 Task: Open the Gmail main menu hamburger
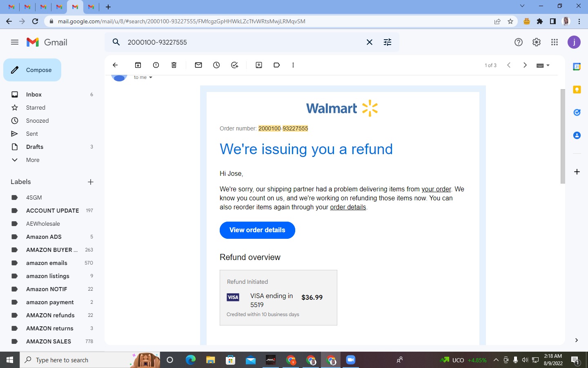click(x=15, y=42)
